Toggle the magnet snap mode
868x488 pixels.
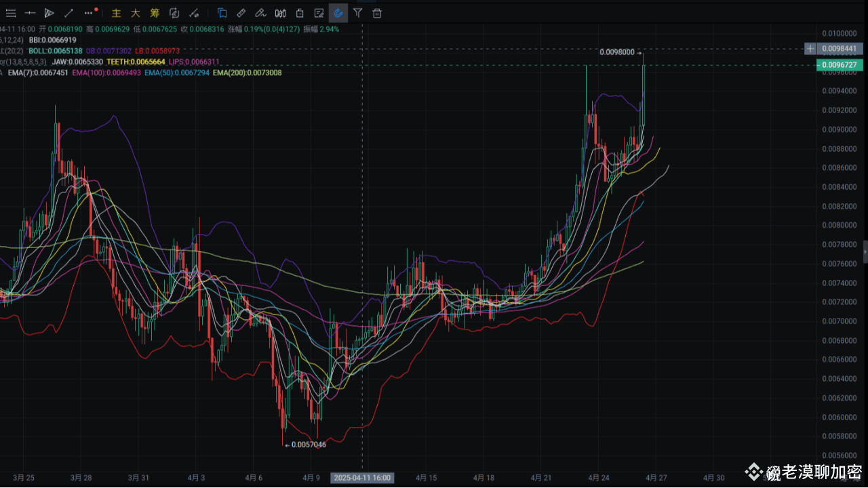pyautogui.click(x=338, y=13)
